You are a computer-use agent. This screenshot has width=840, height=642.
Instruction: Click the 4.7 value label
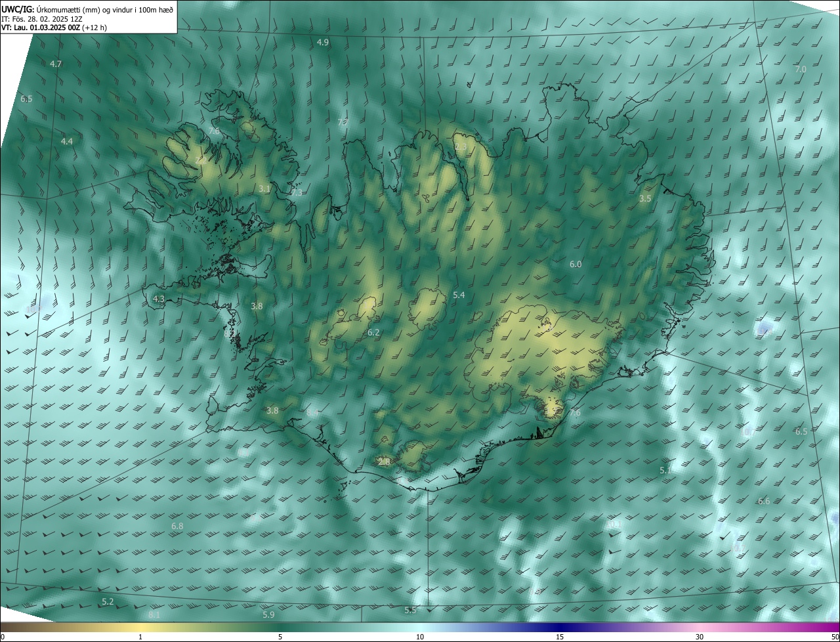point(56,64)
